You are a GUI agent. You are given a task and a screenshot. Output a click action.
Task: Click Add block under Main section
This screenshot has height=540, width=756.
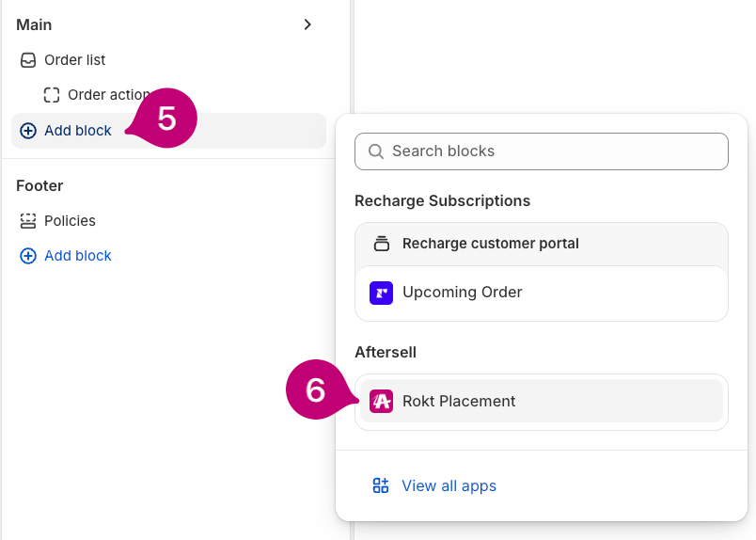point(168,131)
